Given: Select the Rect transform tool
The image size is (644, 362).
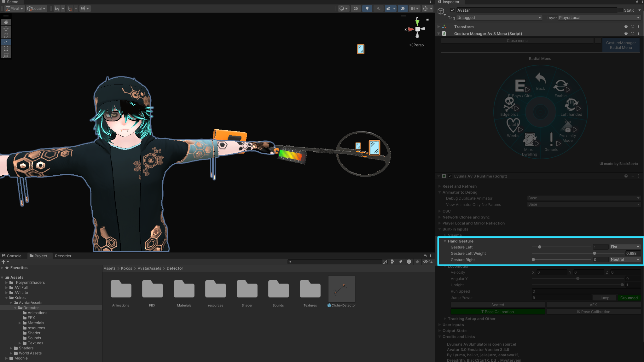Looking at the screenshot, I should [6, 49].
